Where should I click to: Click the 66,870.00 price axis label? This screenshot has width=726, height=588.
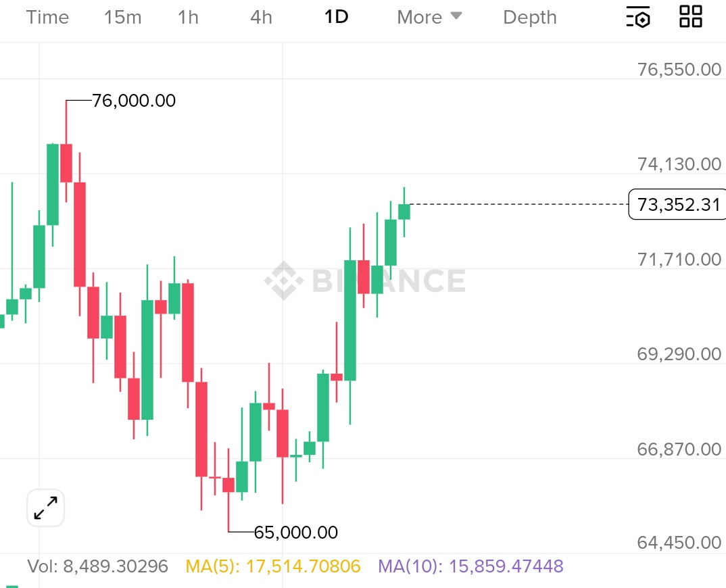pos(679,449)
